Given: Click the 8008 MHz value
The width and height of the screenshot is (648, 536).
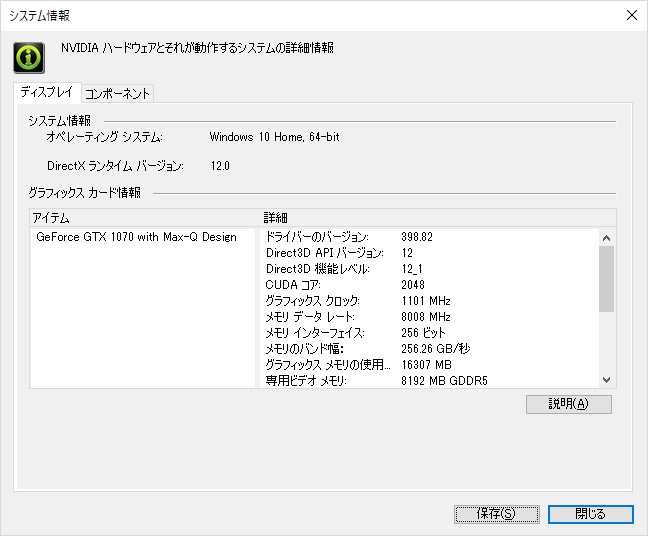Looking at the screenshot, I should (x=426, y=317).
